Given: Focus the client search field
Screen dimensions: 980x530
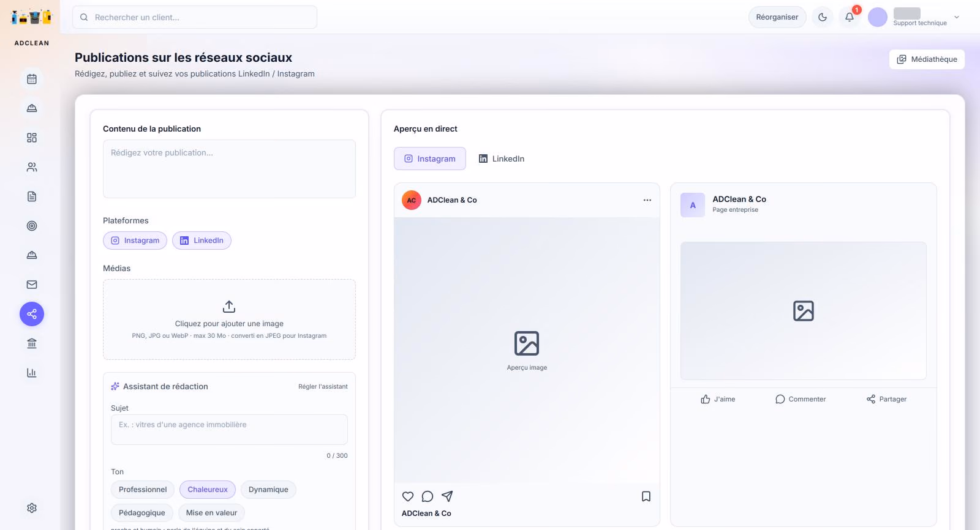Looking at the screenshot, I should coord(195,17).
